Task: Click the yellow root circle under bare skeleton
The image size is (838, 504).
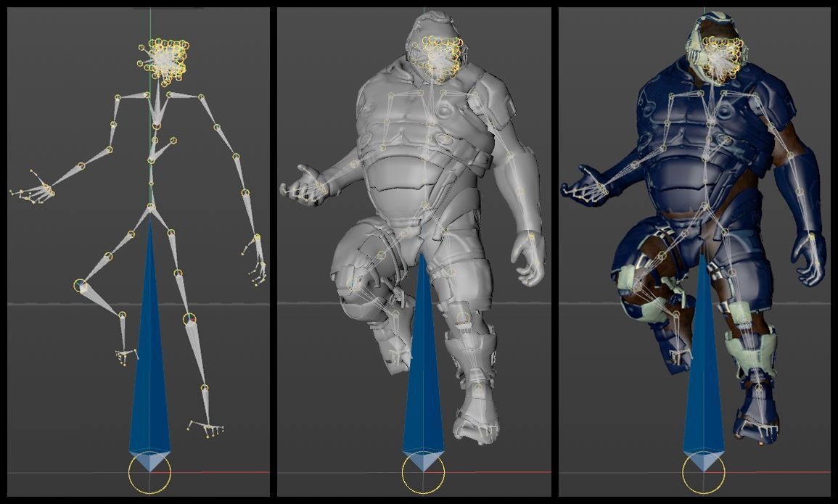Action: click(x=149, y=473)
